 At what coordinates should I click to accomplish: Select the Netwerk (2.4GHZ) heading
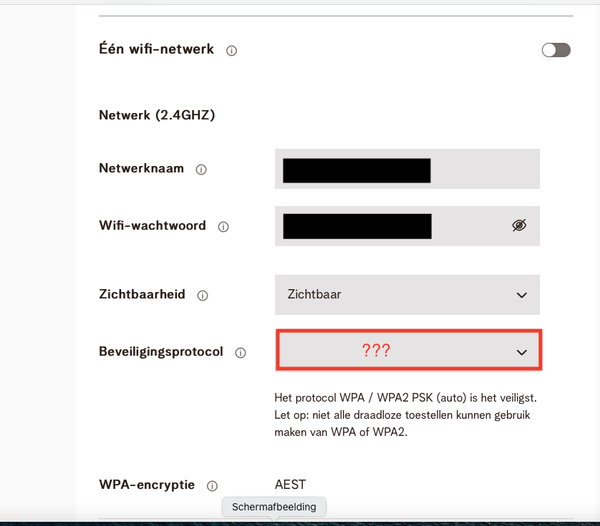(157, 115)
